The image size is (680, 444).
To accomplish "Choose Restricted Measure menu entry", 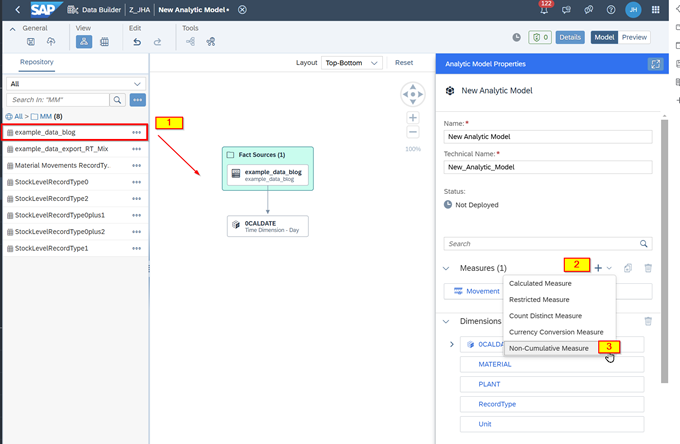I will point(539,299).
